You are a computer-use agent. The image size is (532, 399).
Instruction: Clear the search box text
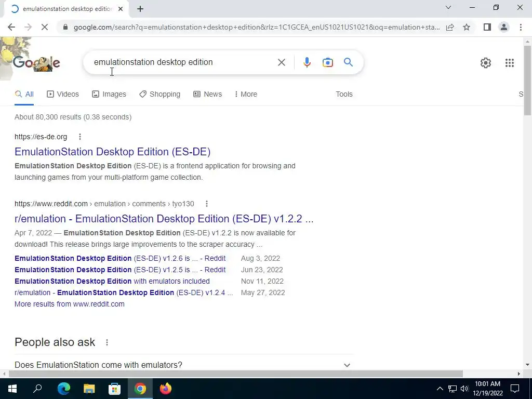[x=281, y=62]
